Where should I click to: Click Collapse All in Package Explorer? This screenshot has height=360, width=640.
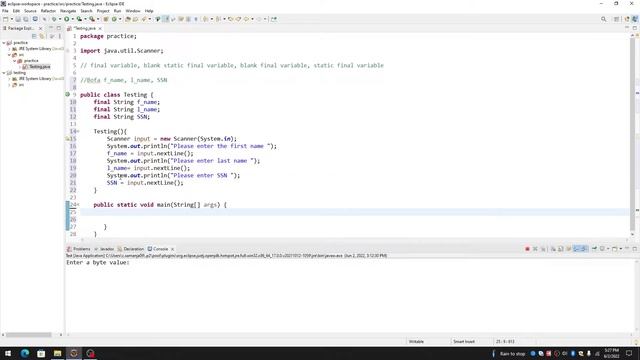[34, 36]
